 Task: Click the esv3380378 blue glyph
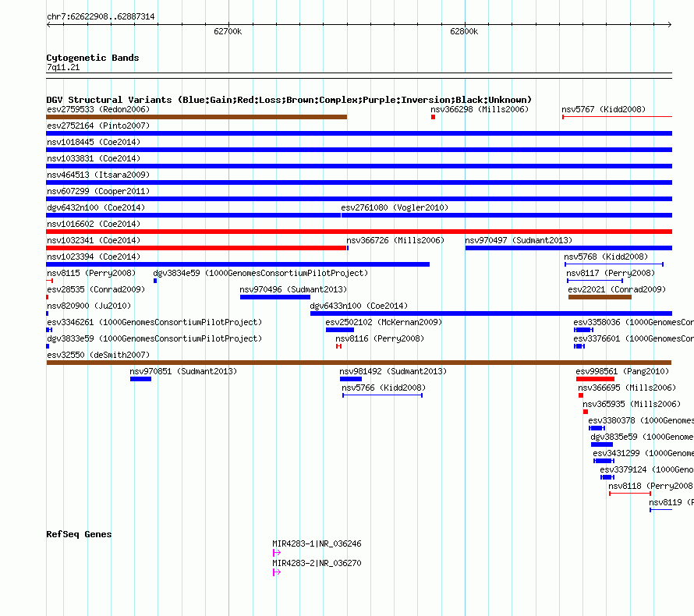(597, 428)
